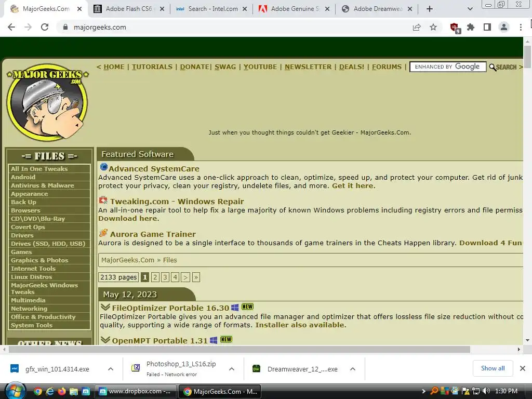
Task: Open the Chrome three-dot menu
Action: coord(521,27)
